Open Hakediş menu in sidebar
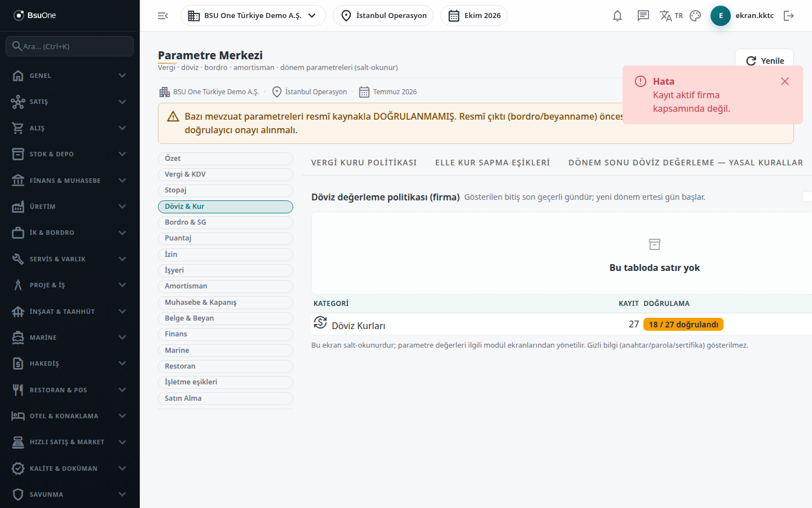The height and width of the screenshot is (508, 812). [70, 364]
